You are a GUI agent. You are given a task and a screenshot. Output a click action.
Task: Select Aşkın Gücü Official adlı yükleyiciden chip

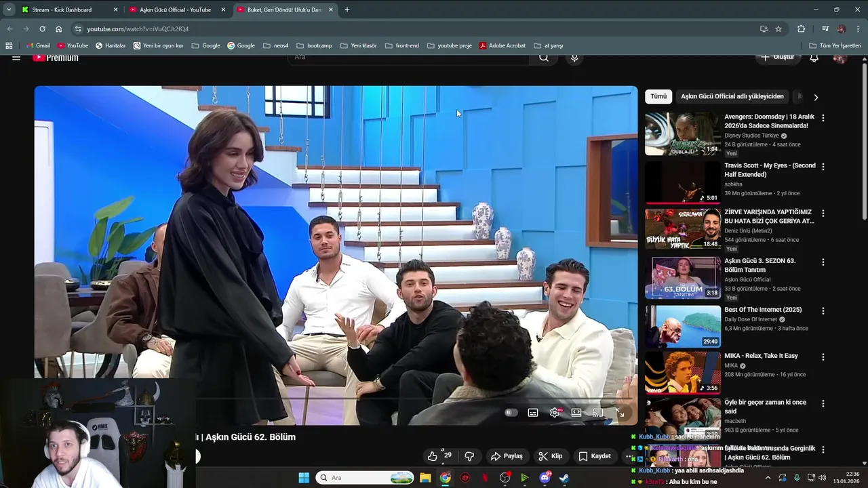[x=732, y=96]
